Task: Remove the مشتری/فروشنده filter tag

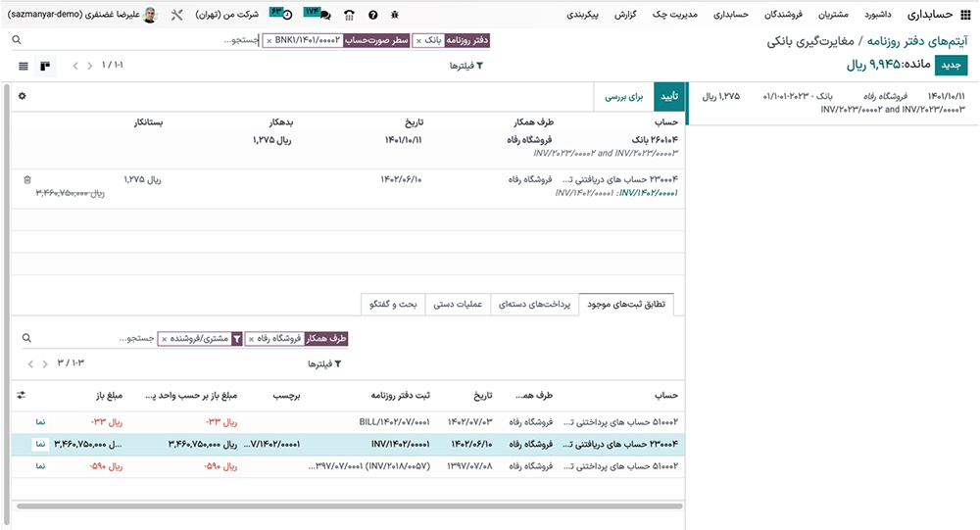Action: (x=164, y=338)
